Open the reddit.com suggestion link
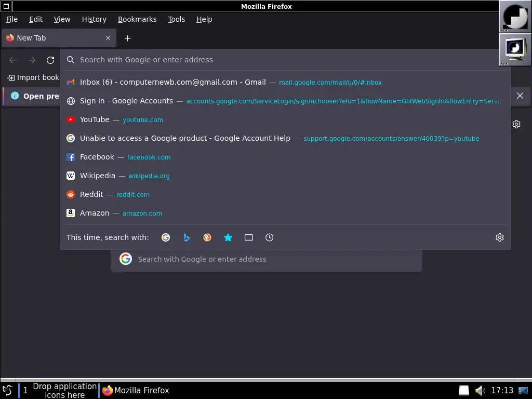The width and height of the screenshot is (532, 399). 132,194
